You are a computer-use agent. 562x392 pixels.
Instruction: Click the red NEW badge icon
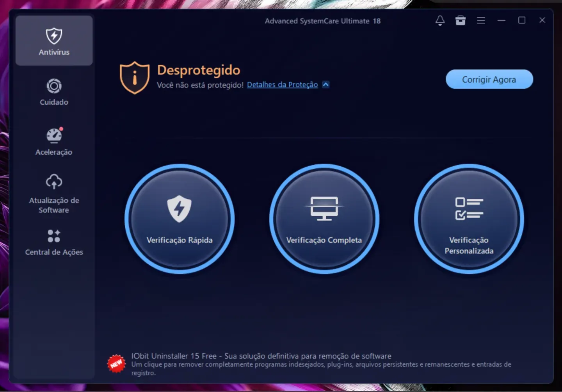pos(116,364)
